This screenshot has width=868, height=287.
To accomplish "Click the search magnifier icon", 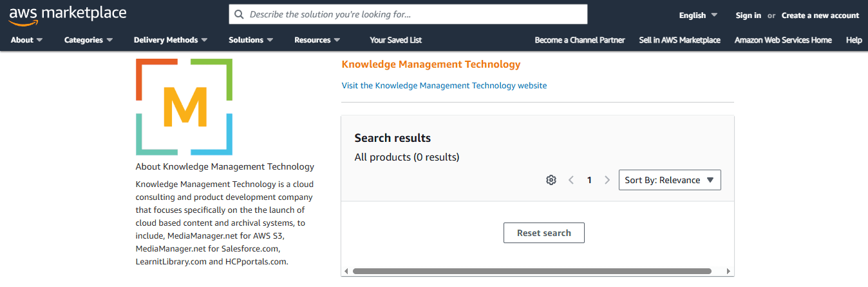I will [x=240, y=14].
